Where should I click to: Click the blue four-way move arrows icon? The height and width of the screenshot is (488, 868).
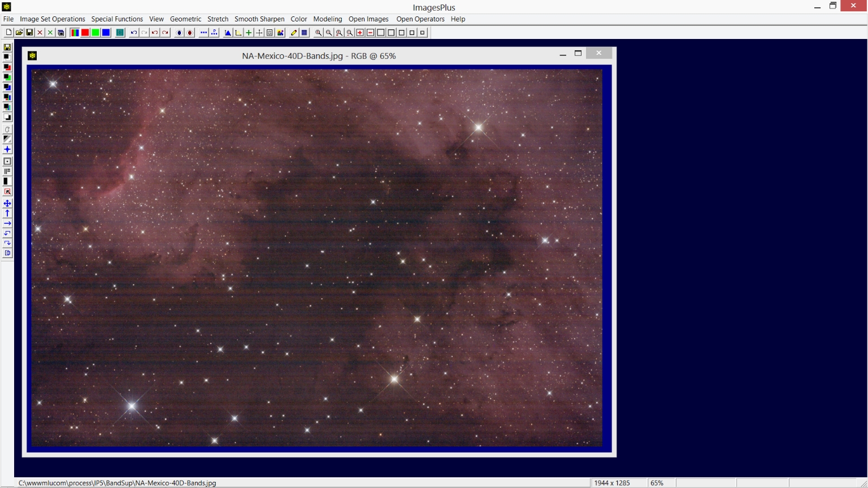(x=7, y=203)
